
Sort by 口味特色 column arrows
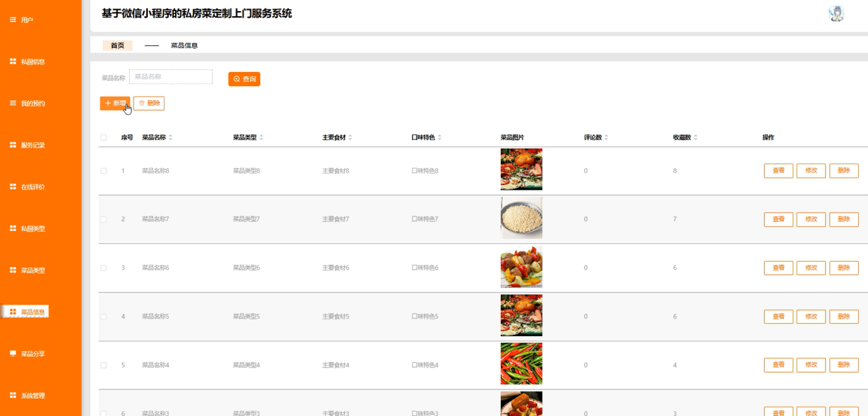pos(439,138)
